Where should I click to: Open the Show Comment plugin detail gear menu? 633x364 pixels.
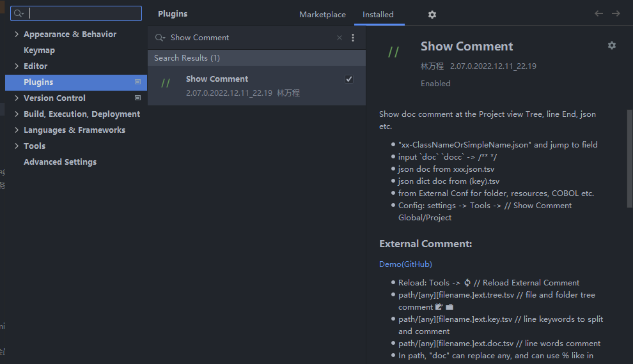click(x=612, y=45)
